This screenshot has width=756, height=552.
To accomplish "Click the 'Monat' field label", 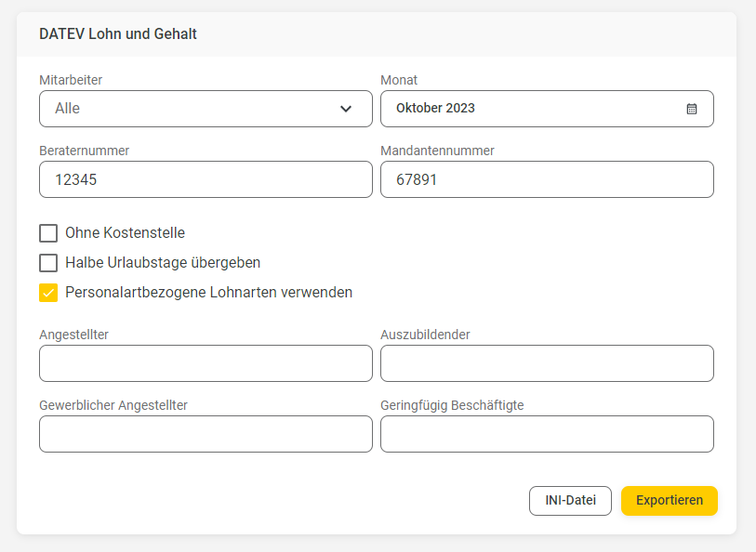I will click(x=399, y=80).
